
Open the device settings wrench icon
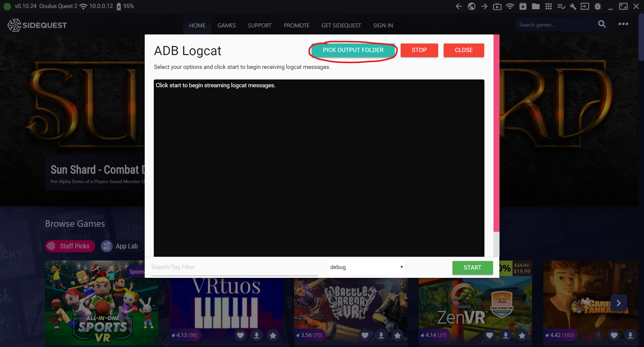pyautogui.click(x=573, y=6)
